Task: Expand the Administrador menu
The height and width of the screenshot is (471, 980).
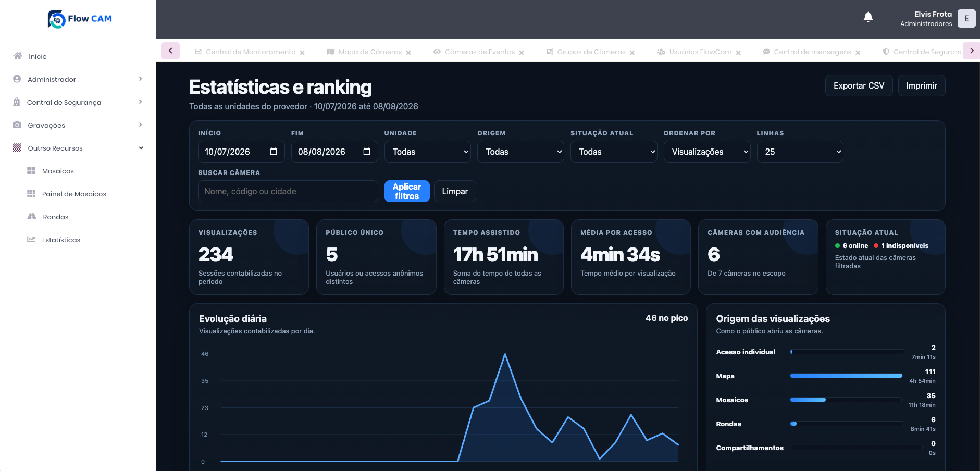Action: (x=141, y=79)
